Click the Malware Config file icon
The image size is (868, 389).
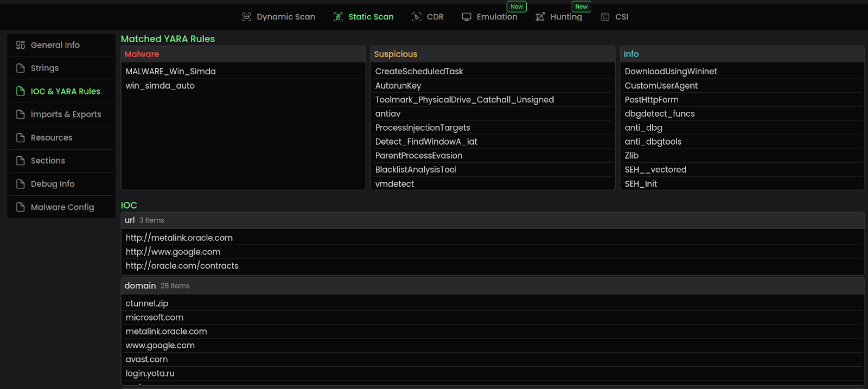tap(21, 207)
